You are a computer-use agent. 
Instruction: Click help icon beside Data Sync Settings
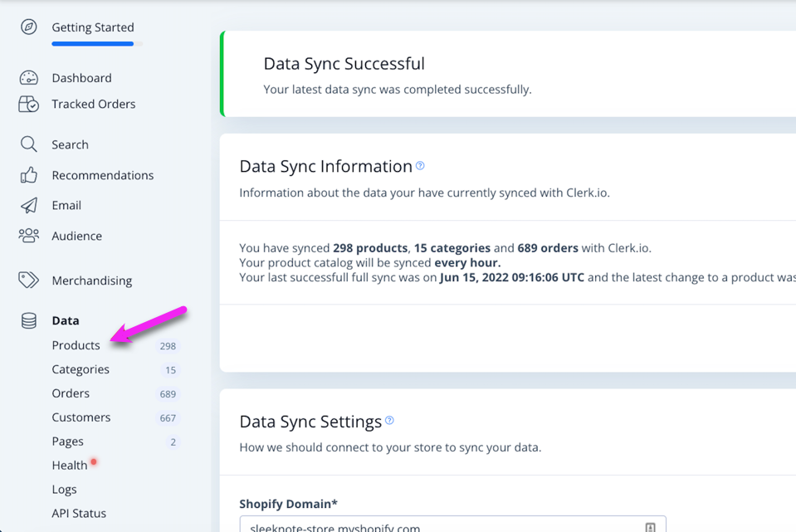click(389, 420)
